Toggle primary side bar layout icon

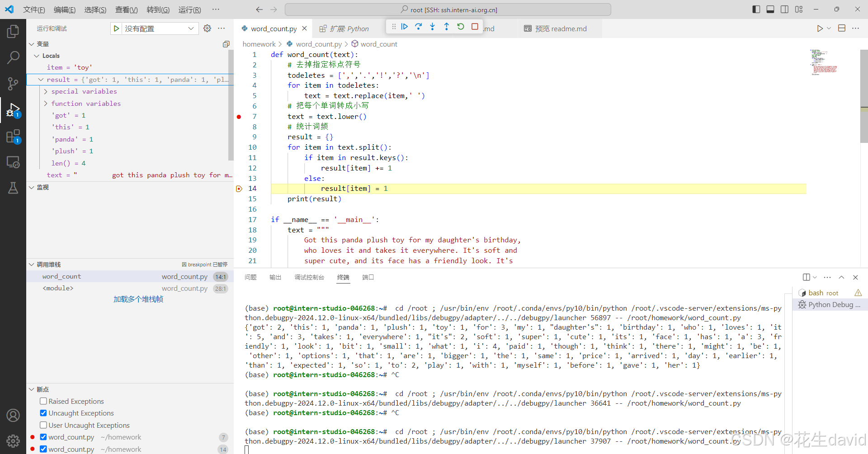click(756, 9)
